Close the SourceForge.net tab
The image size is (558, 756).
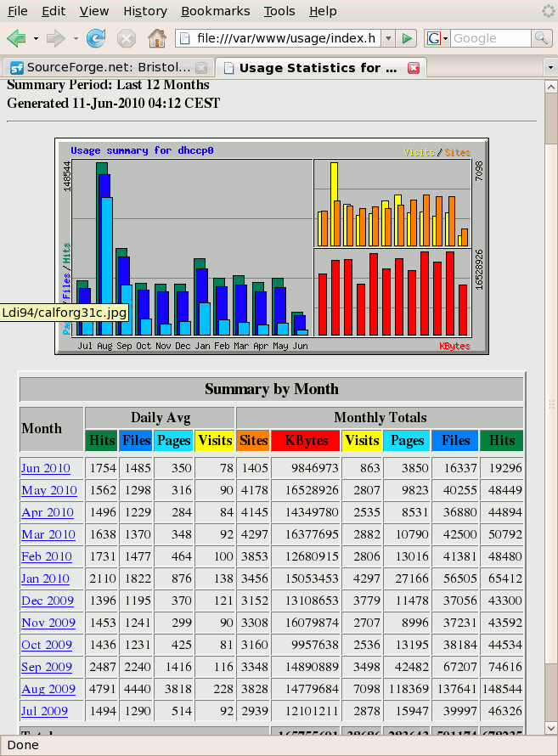pos(202,68)
